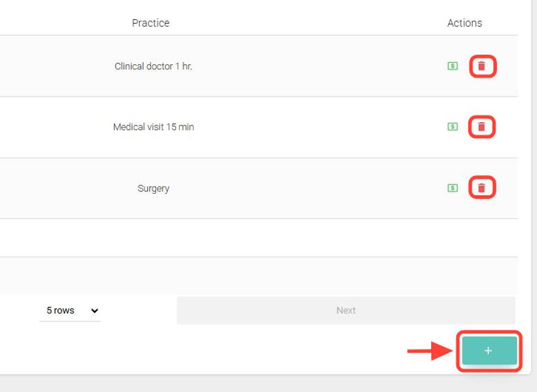Delete the Clinical doctor 1 hr. practice

pyautogui.click(x=482, y=66)
